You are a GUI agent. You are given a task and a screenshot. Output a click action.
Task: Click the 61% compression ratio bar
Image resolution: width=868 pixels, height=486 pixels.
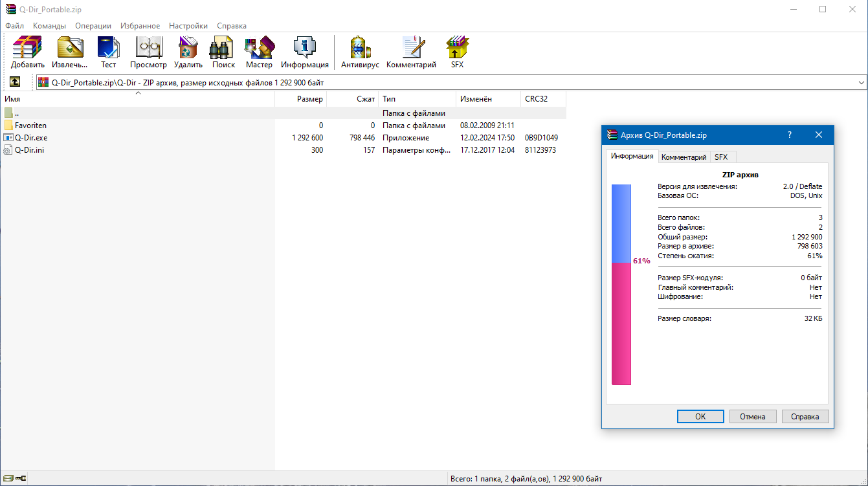(x=621, y=285)
